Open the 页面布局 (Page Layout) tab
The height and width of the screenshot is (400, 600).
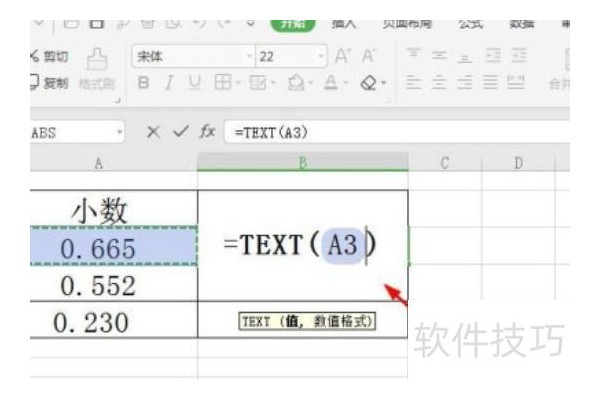pos(407,24)
